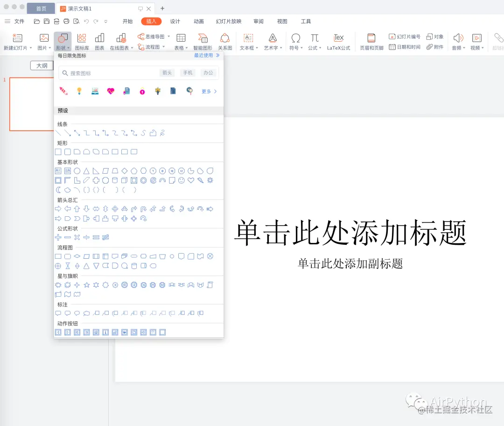Select slide 1 thumbnail
The height and width of the screenshot is (426, 504).
tap(32, 104)
